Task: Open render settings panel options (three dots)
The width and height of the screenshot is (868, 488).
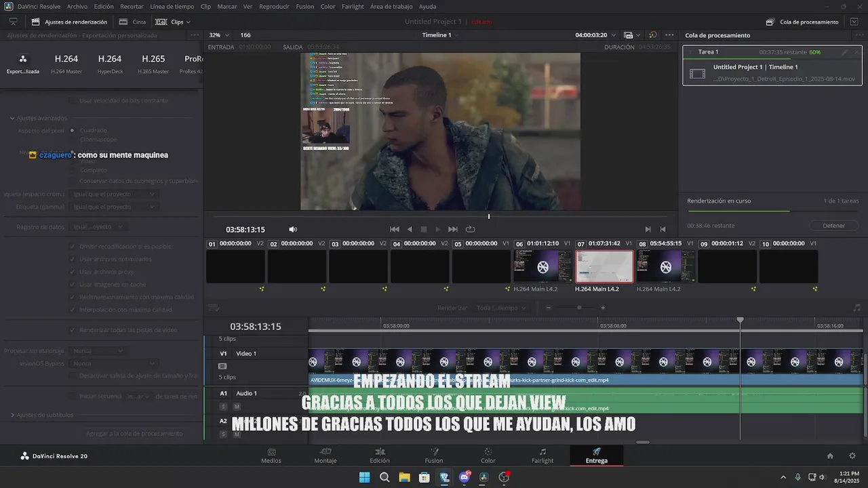Action: tap(195, 35)
